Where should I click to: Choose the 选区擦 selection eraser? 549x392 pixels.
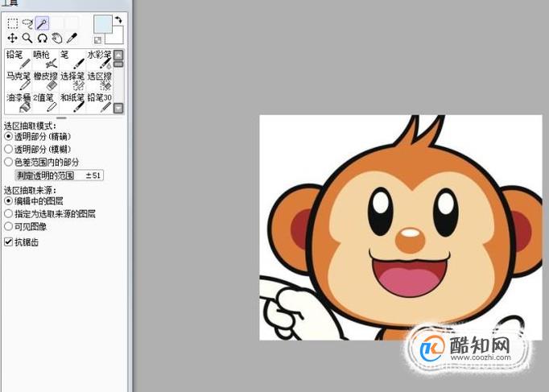[x=100, y=80]
